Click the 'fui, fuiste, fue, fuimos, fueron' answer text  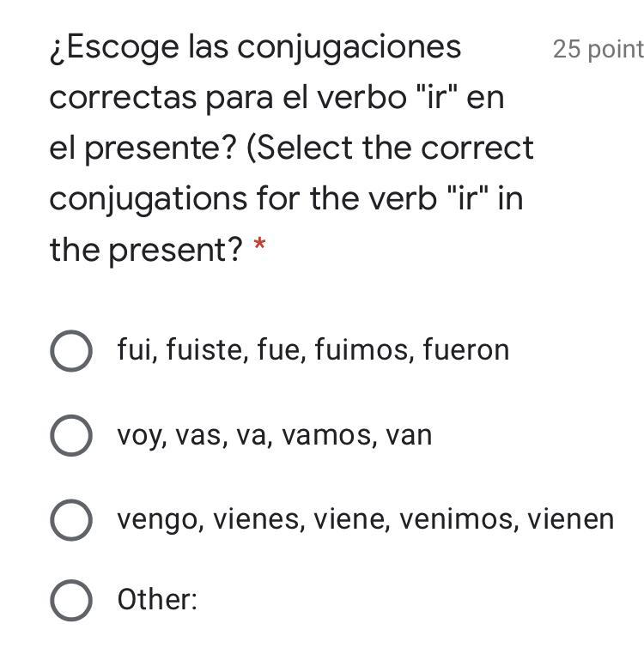click(313, 350)
